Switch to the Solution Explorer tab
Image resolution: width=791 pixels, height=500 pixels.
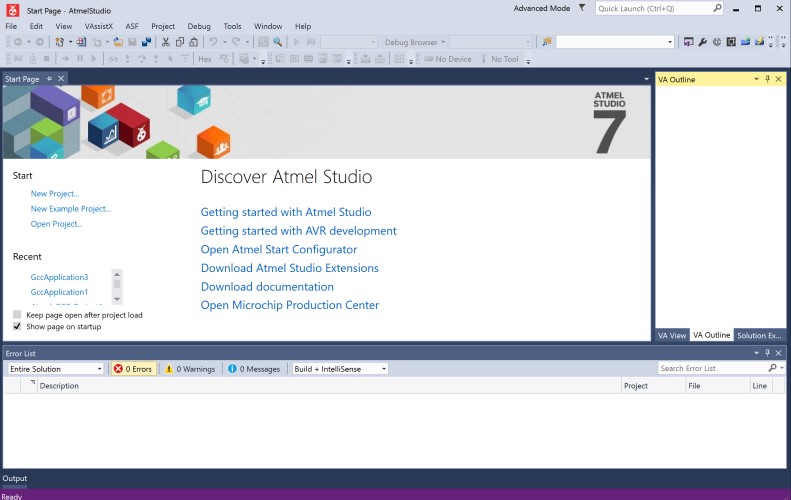[x=759, y=335]
